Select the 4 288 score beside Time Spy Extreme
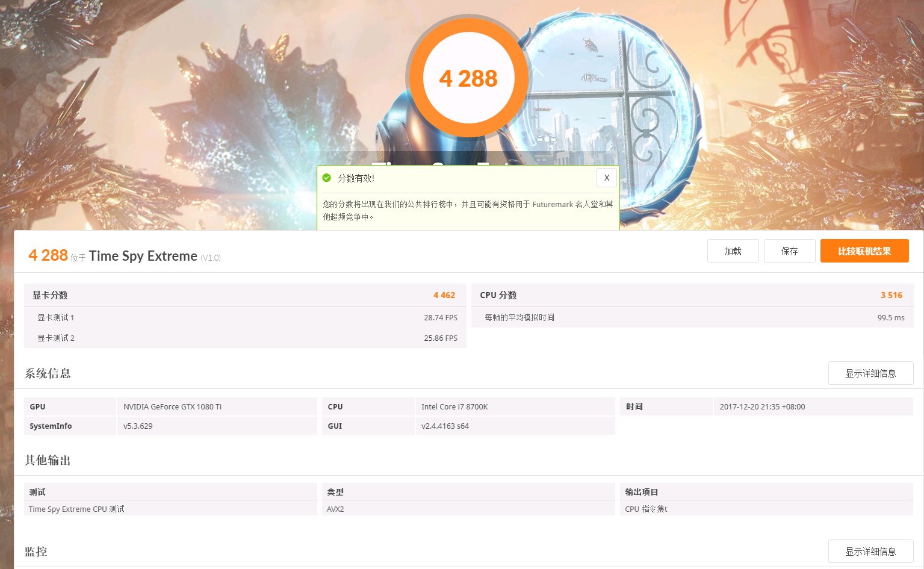924x569 pixels. pos(48,255)
